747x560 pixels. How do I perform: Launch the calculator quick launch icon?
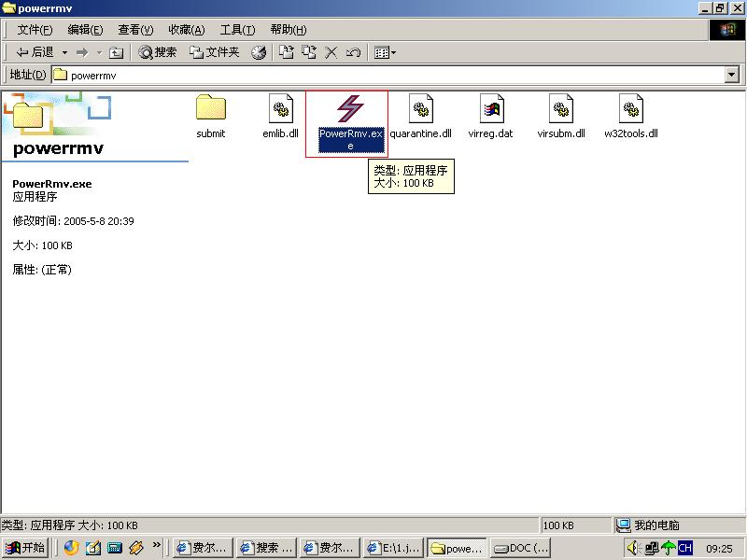114,548
